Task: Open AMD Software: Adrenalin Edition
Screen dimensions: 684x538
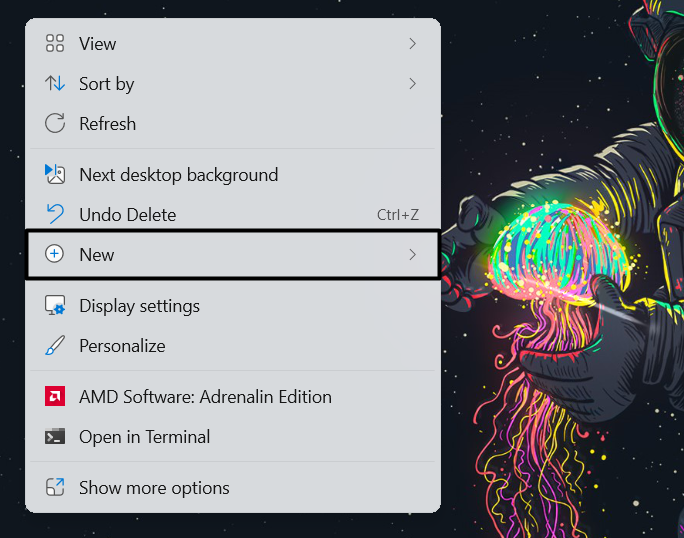Action: [205, 397]
